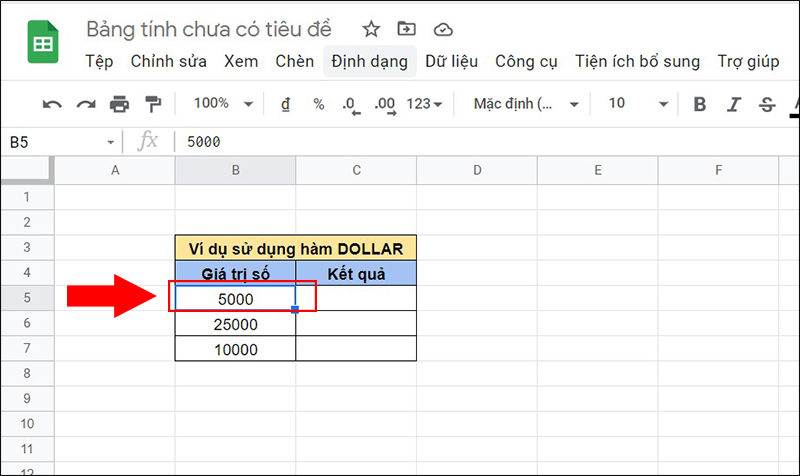
Task: Open the Google Sheets home icon
Action: coord(43,42)
